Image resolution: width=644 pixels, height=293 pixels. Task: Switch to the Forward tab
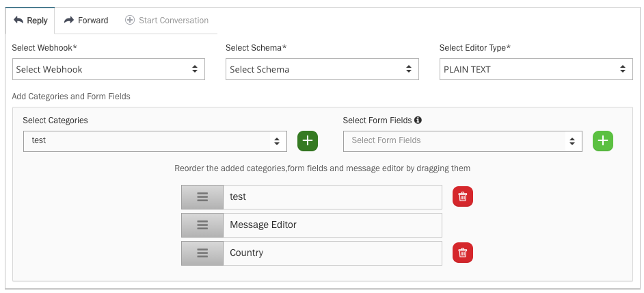pyautogui.click(x=86, y=21)
